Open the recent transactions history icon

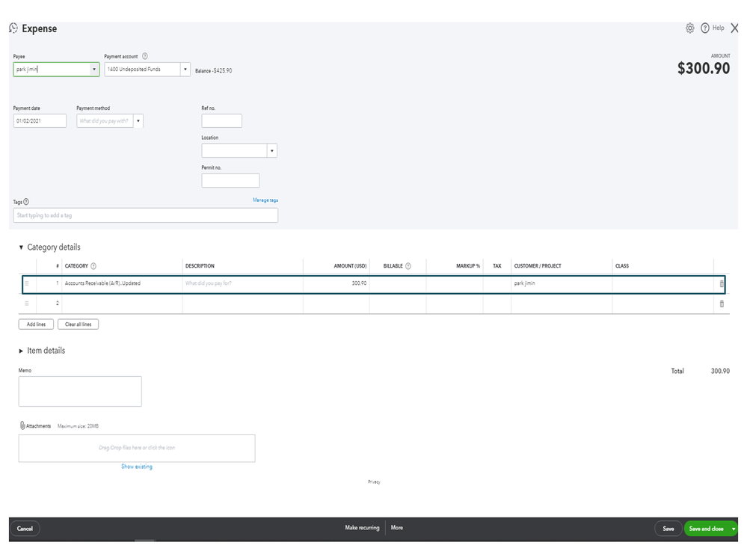tap(13, 28)
